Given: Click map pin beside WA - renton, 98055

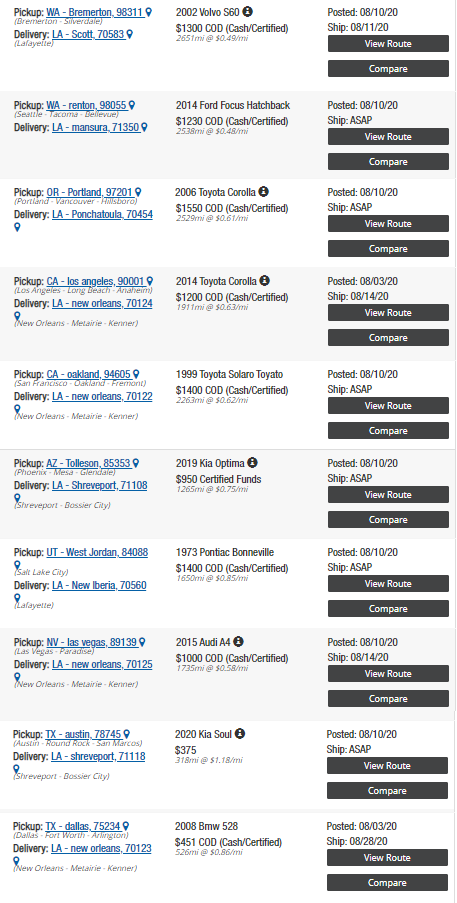Looking at the screenshot, I should 132,105.
